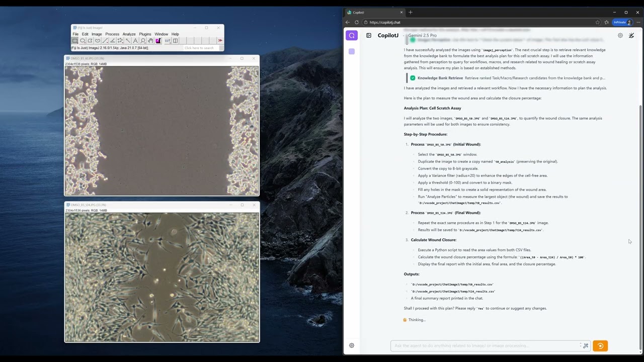Click the red More Tools arrows in ImageJ
The height and width of the screenshot is (362, 644).
[x=220, y=41]
